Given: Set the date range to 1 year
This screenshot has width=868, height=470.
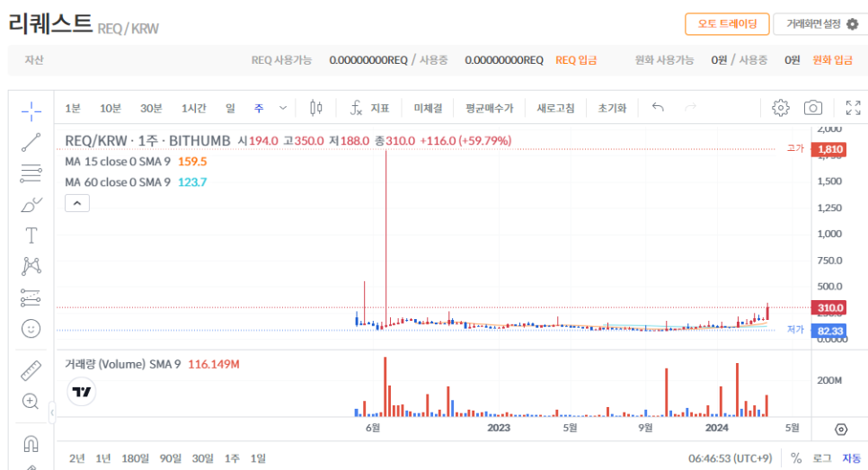Looking at the screenshot, I should pyautogui.click(x=103, y=458).
